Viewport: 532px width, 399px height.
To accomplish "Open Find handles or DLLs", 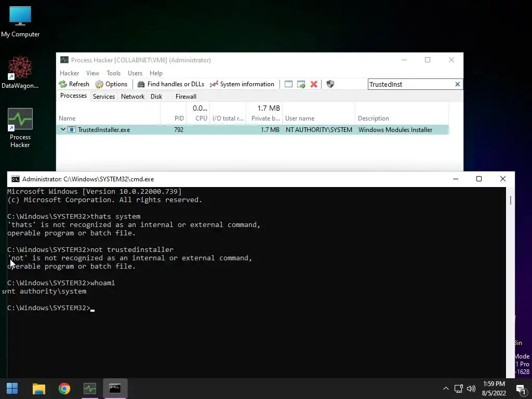I will click(170, 84).
